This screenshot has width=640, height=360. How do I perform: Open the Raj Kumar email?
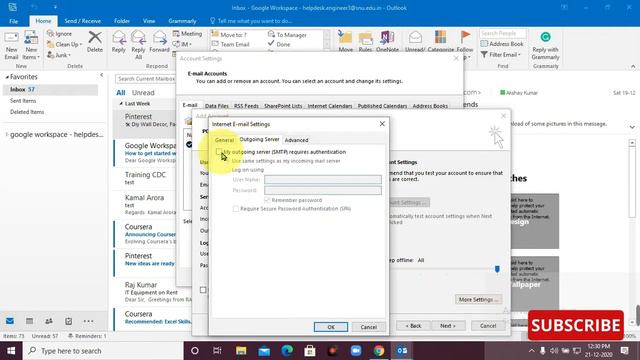point(152,291)
